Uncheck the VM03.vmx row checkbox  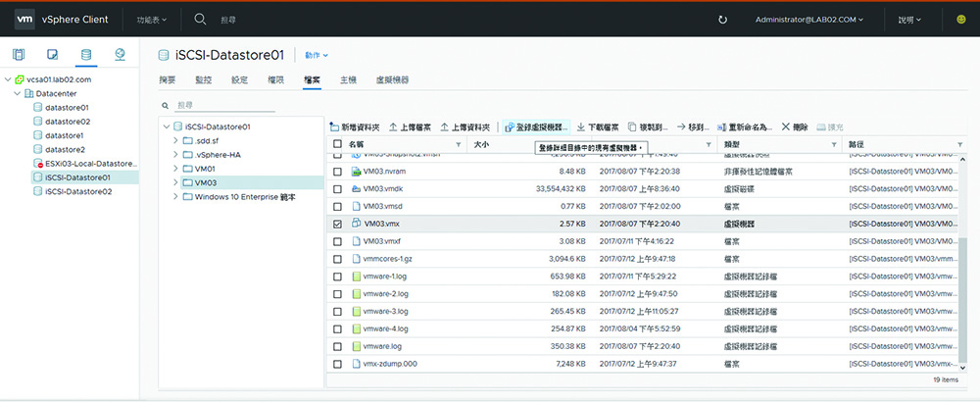point(337,224)
